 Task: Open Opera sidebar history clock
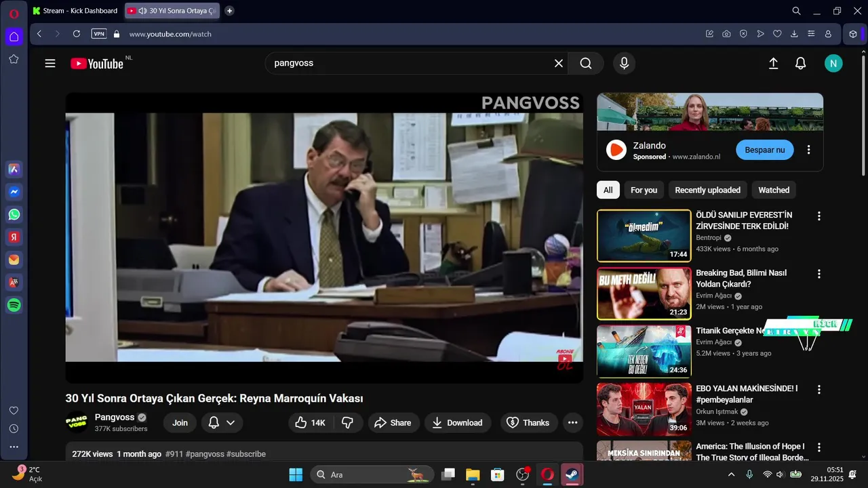14,428
